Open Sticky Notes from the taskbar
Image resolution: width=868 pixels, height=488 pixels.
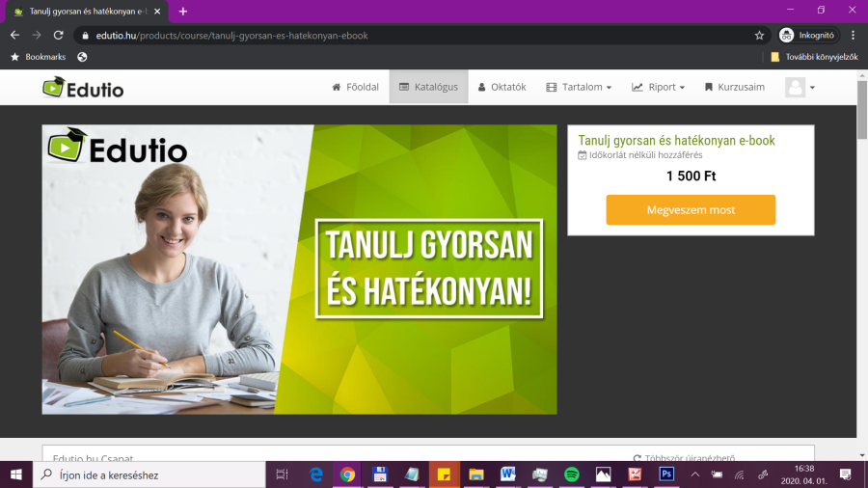[x=444, y=474]
